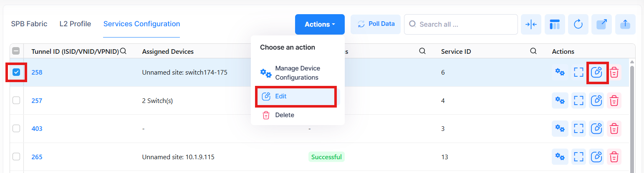Open manage device configurations gears for row 403
The height and width of the screenshot is (173, 644).
click(x=560, y=129)
